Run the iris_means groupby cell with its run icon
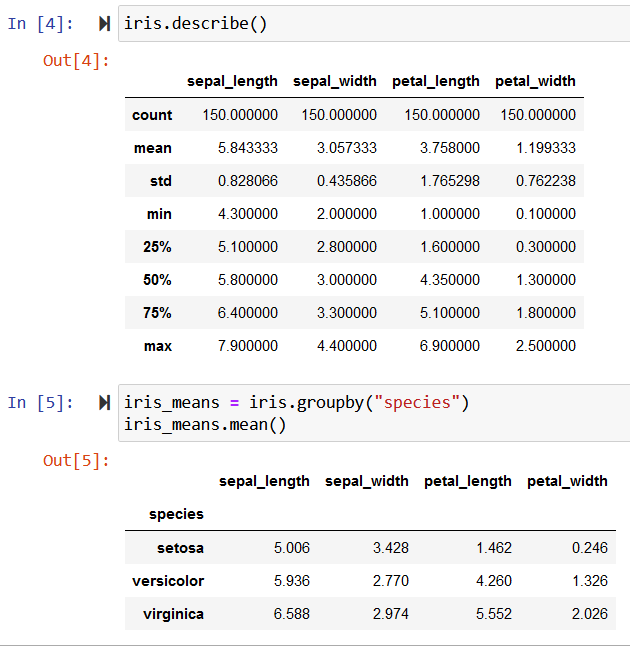Viewport: 630px width, 646px height. point(105,403)
